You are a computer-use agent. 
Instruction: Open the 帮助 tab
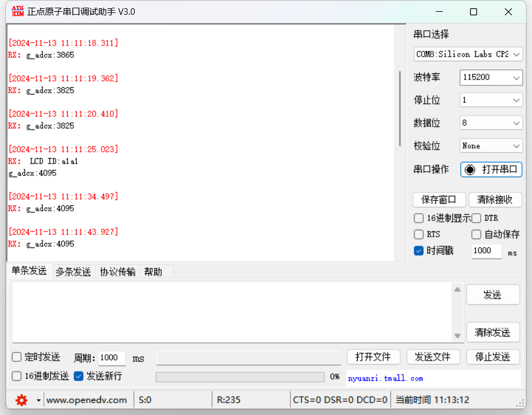coord(153,272)
